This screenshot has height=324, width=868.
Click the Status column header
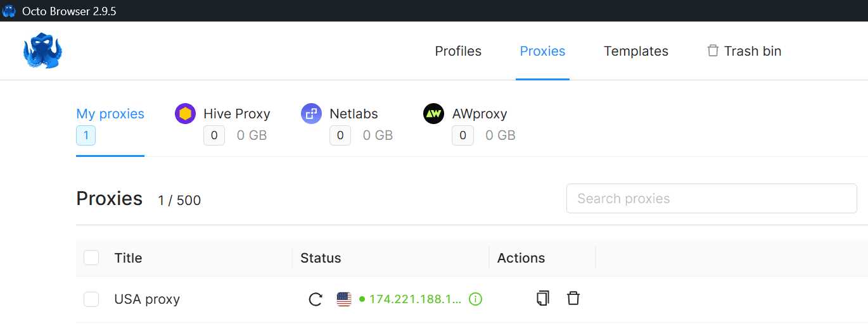321,258
